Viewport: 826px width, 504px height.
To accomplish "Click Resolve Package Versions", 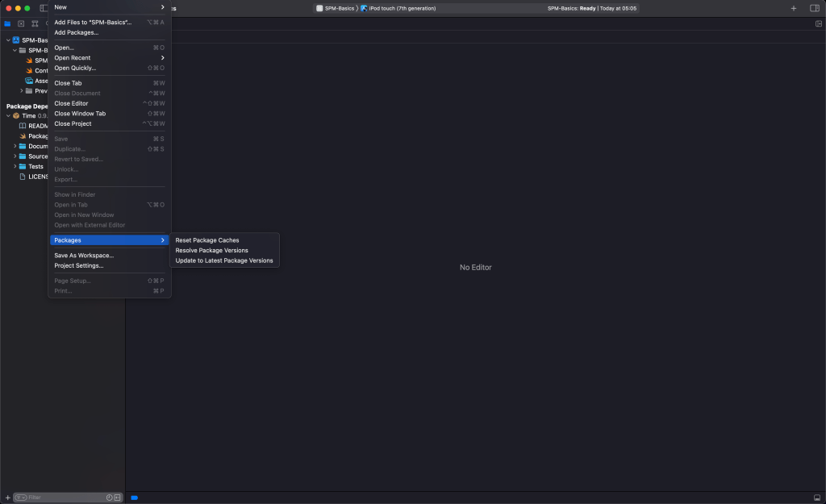I will tap(212, 251).
